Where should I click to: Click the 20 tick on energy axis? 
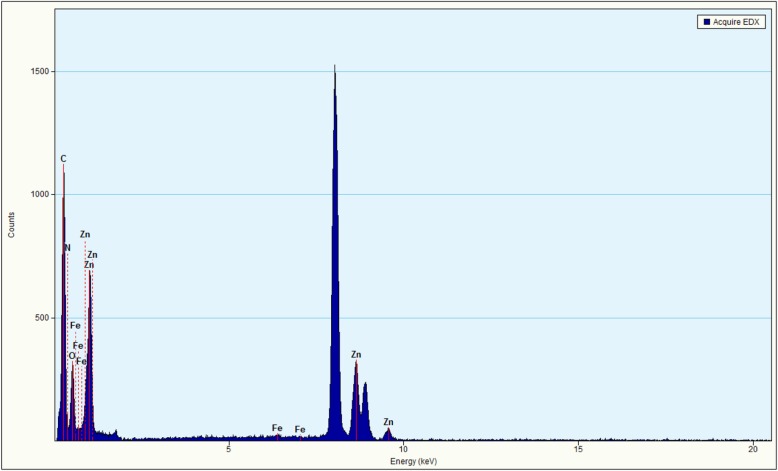pyautogui.click(x=753, y=450)
